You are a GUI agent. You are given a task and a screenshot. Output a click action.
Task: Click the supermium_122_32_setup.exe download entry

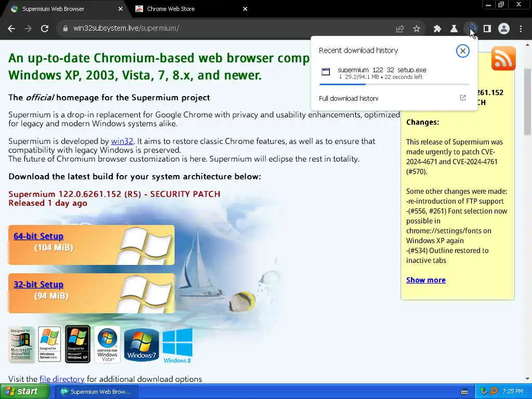(x=394, y=74)
